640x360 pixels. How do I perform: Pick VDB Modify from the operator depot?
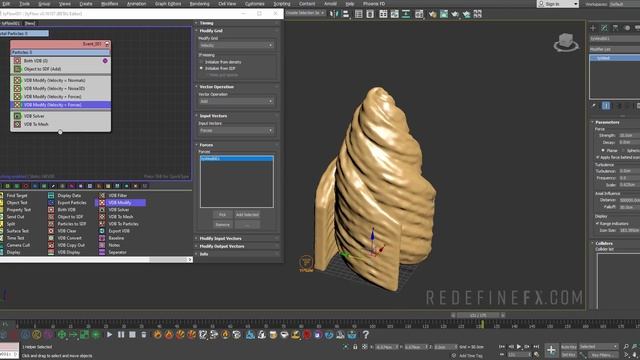[121, 202]
